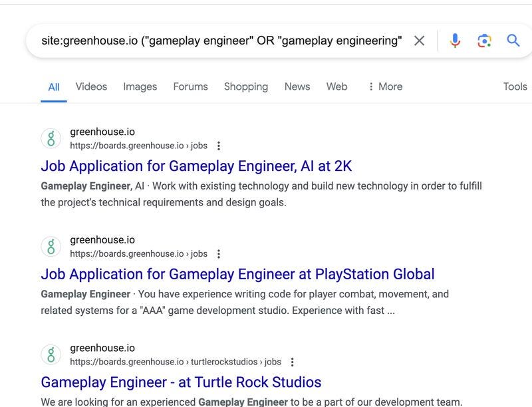Click the greenhouse favicon beside the 2K result
The height and width of the screenshot is (407, 532).
pos(51,138)
